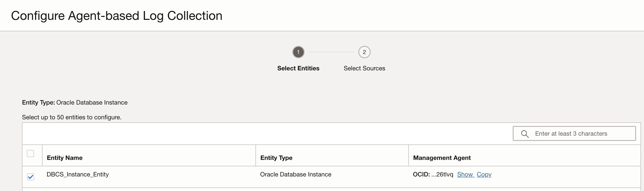Click the Oracle Database Instance row cell

296,174
